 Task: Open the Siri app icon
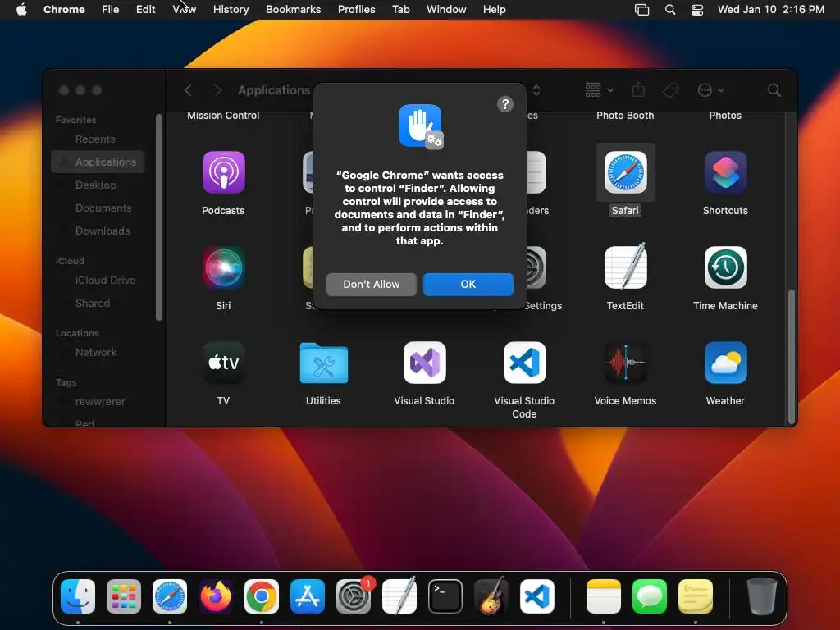[223, 267]
